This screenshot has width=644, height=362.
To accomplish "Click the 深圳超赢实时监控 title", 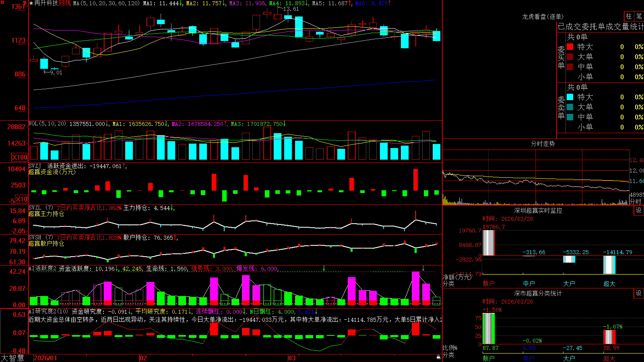I will pyautogui.click(x=538, y=210).
